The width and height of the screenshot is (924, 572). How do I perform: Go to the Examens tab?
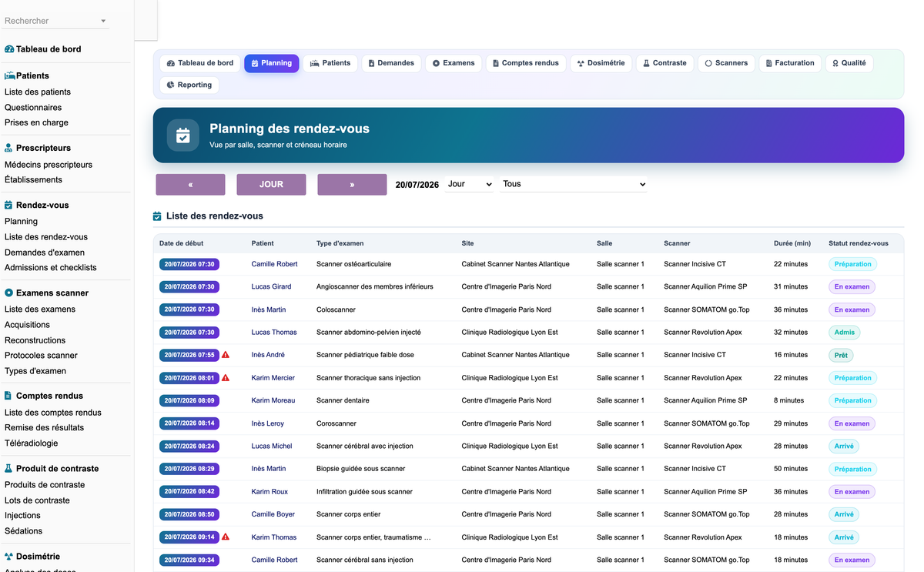click(x=454, y=63)
